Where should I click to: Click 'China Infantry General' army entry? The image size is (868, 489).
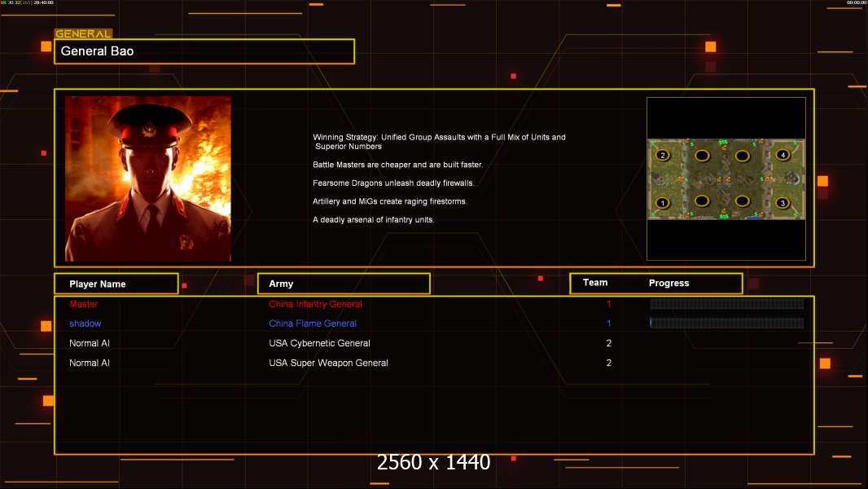click(316, 304)
